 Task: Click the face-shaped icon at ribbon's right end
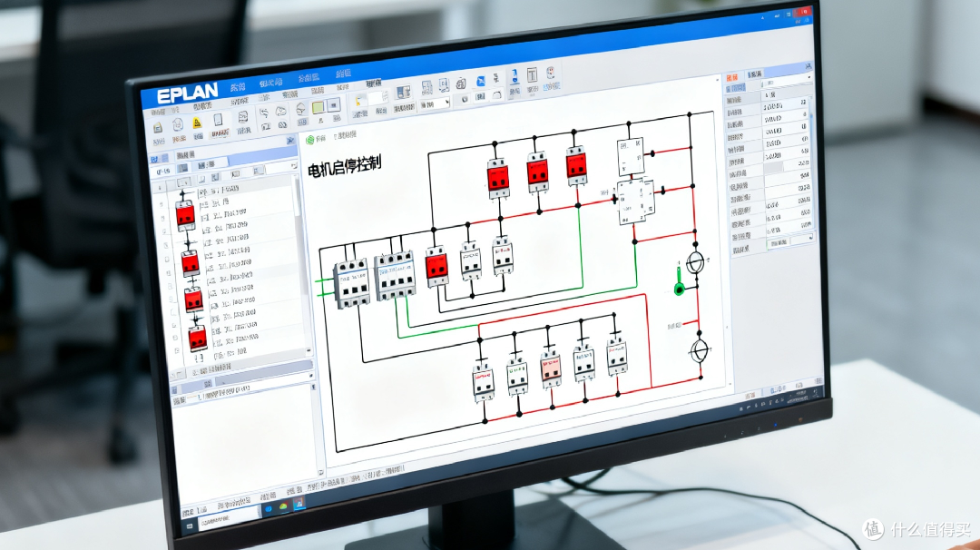click(x=550, y=74)
